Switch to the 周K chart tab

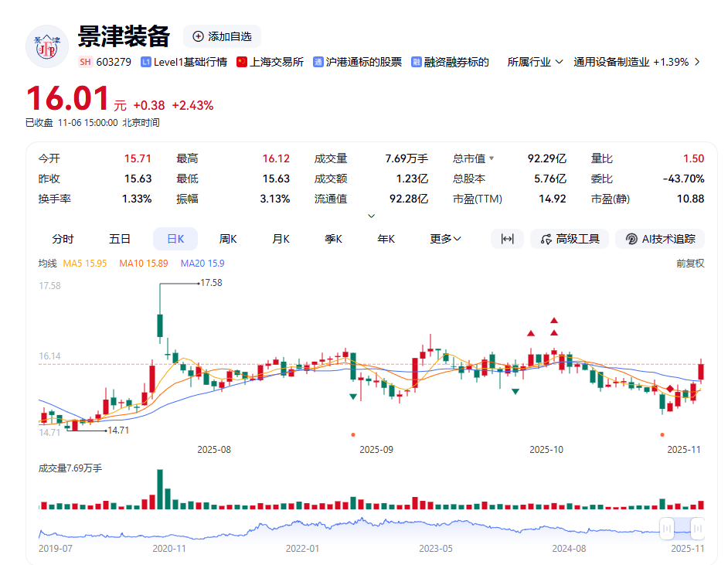pyautogui.click(x=228, y=239)
